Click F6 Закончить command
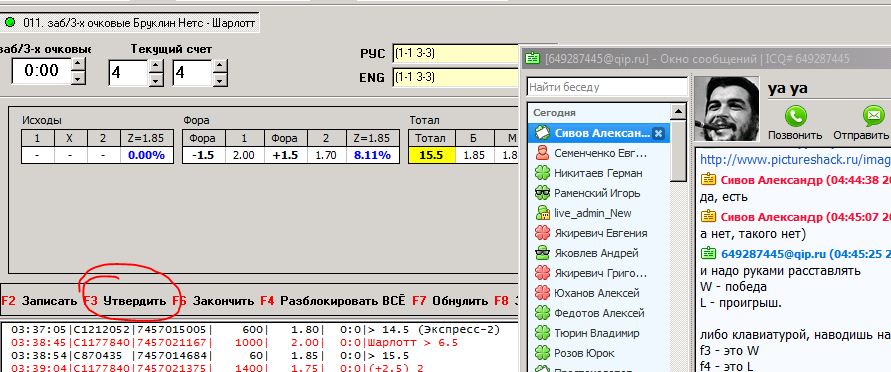The width and height of the screenshot is (891, 372). 213,301
